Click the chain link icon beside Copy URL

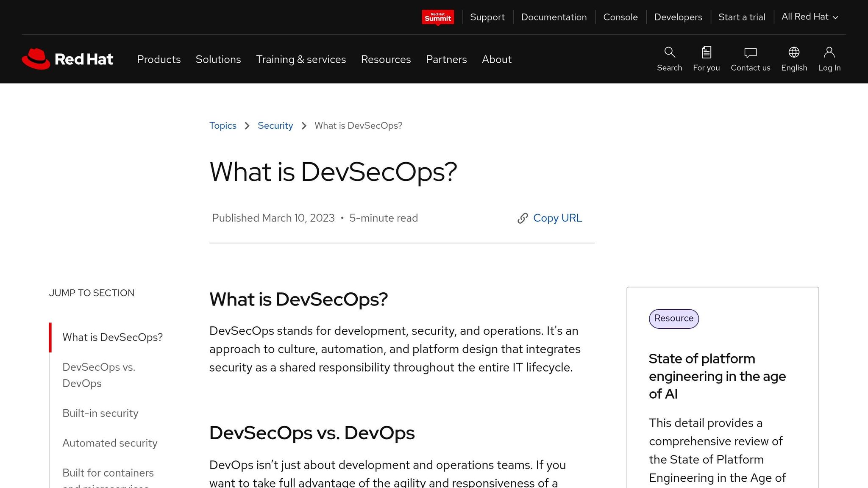point(523,218)
